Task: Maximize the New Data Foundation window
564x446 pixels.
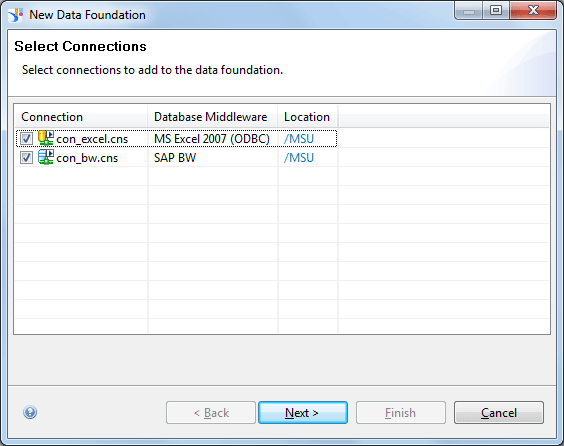Action: click(496, 10)
